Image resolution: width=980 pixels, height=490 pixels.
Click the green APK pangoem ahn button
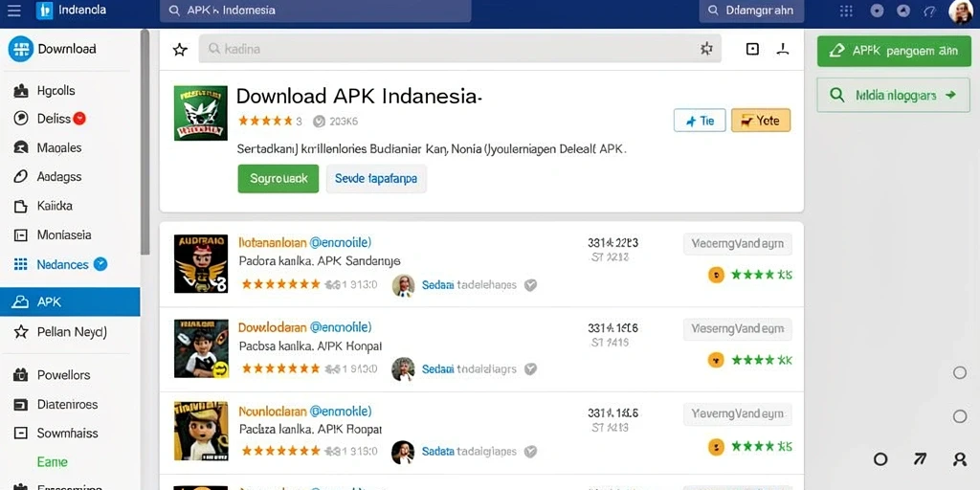point(893,52)
